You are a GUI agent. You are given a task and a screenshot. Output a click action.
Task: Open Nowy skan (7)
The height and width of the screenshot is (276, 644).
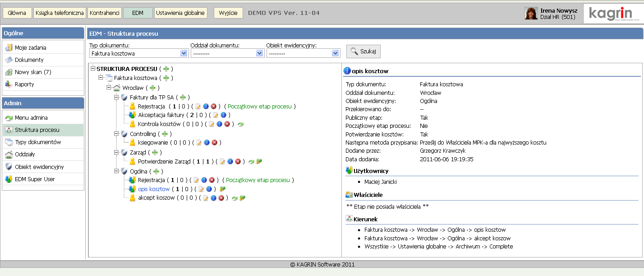[x=43, y=72]
